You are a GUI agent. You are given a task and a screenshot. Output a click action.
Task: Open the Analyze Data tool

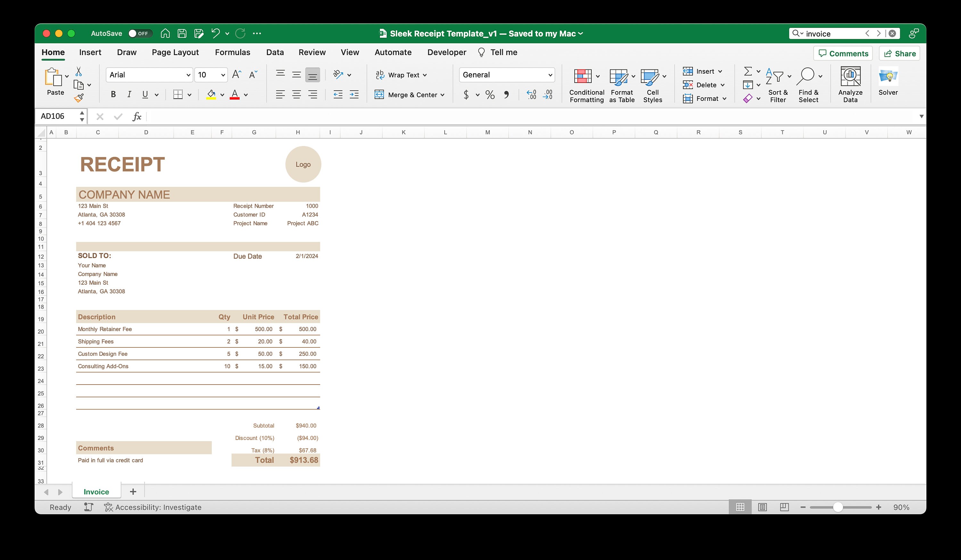click(850, 85)
